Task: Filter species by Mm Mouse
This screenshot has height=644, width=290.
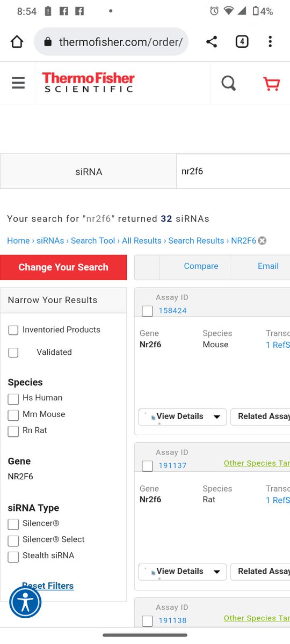Action: point(13,415)
